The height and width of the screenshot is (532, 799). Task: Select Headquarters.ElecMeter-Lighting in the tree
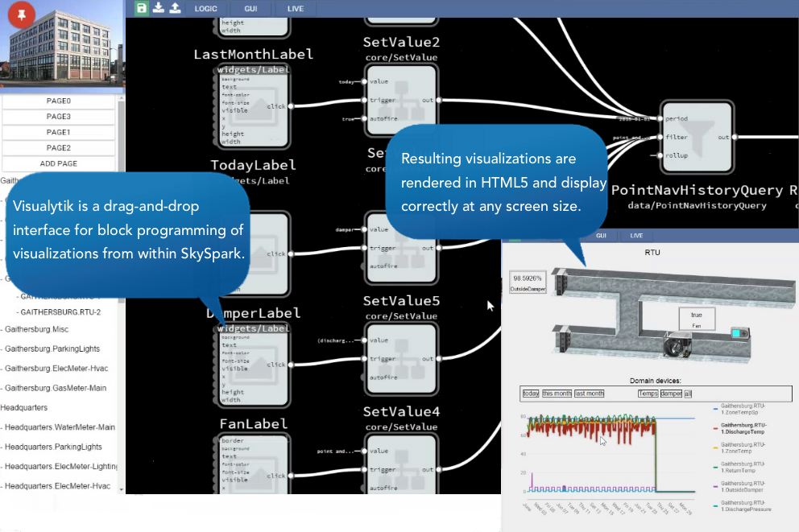(x=61, y=466)
